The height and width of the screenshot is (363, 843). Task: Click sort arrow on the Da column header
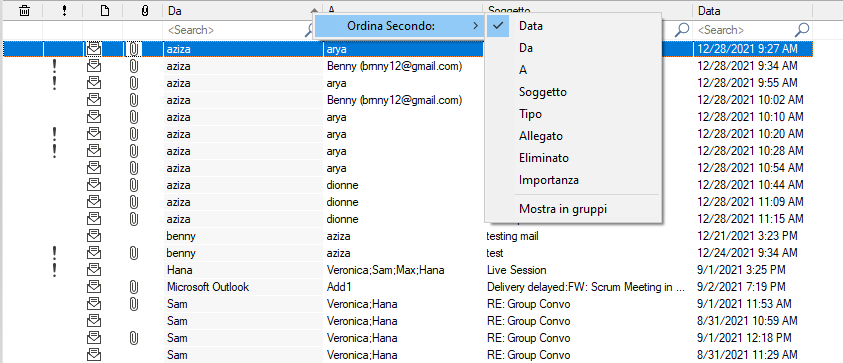(314, 10)
